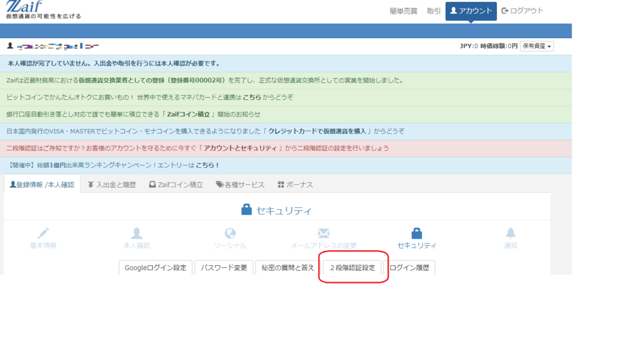Click the user icon beside the blurred username
Image resolution: width=644 pixels, height=362 pixels.
click(x=10, y=45)
